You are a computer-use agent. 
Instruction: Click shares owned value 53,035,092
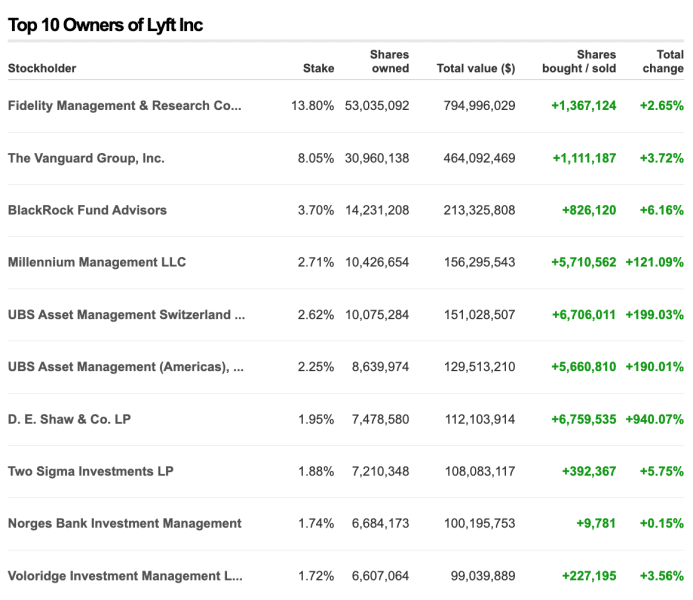coord(377,106)
